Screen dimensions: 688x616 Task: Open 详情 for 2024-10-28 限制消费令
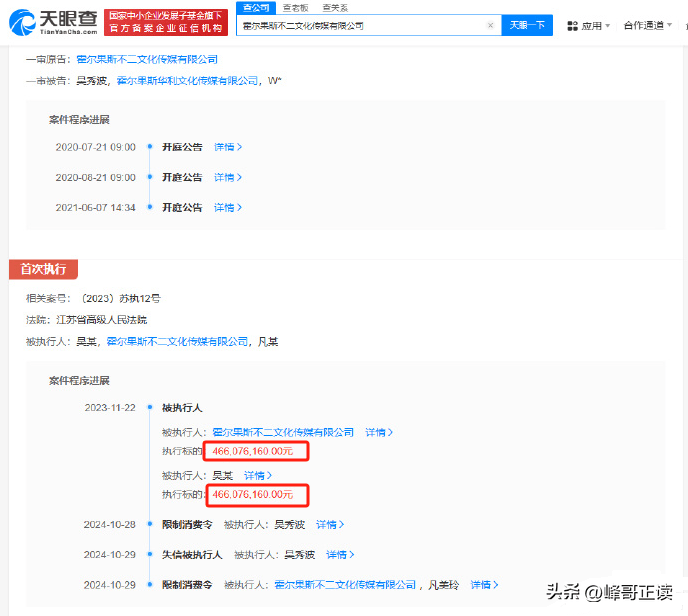click(330, 525)
